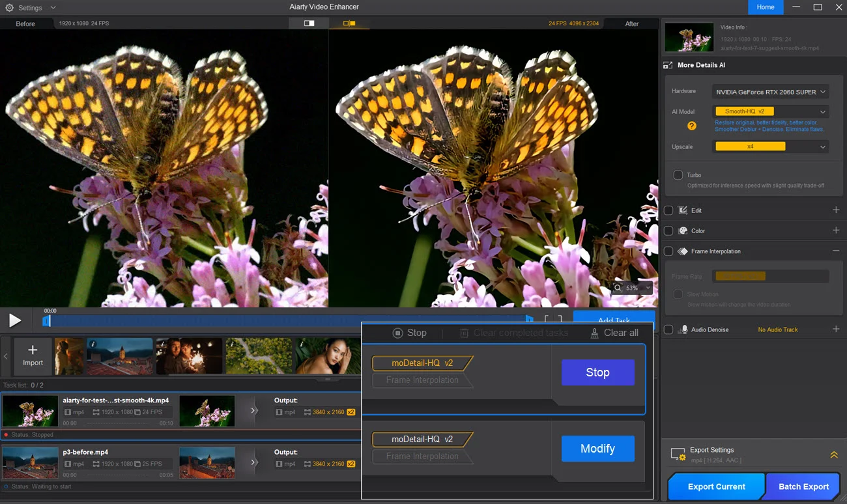Select the Frame Interpolation layers icon
Viewport: 847px width, 504px height.
pos(684,251)
